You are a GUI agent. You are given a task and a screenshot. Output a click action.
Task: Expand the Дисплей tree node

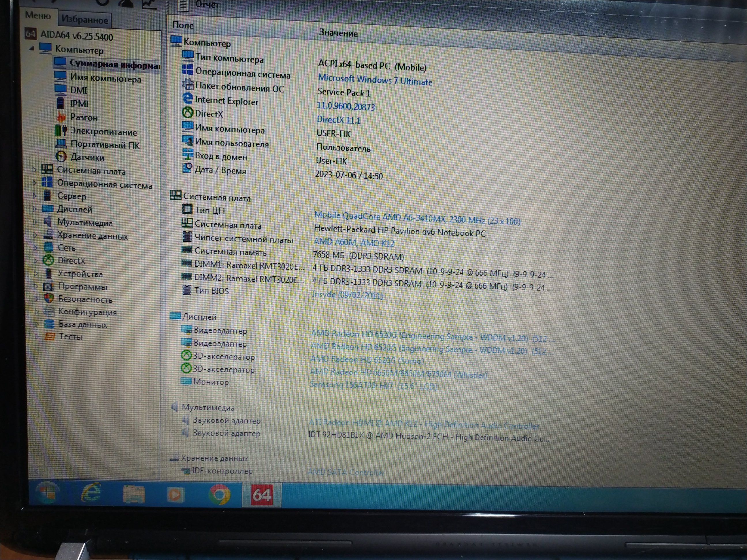click(x=35, y=209)
